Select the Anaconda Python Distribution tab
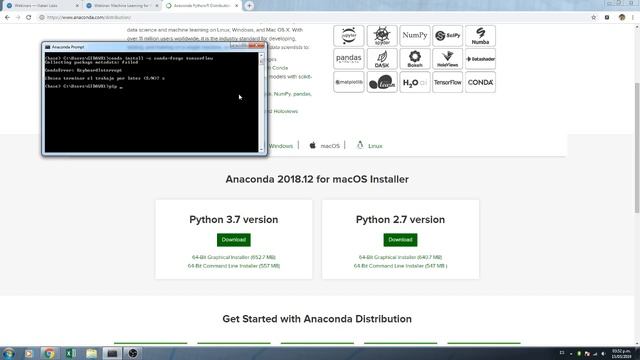Screen dimensions: 640x360 click(201, 6)
